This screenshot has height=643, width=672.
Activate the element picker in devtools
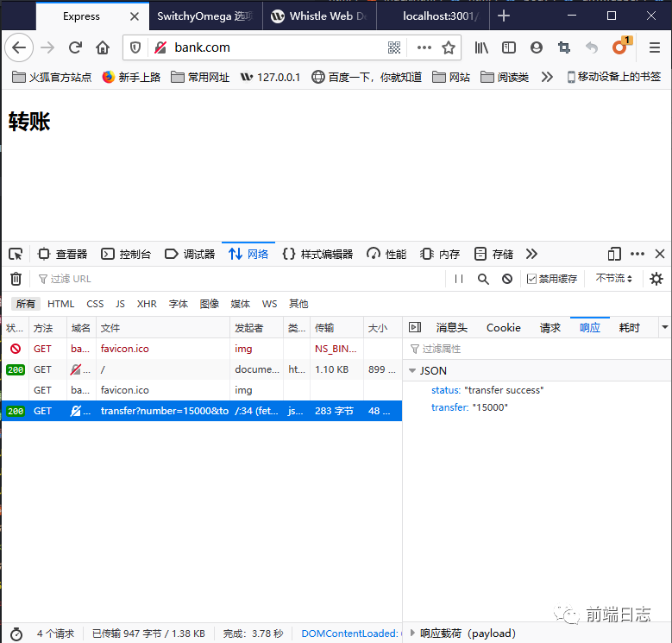point(16,255)
